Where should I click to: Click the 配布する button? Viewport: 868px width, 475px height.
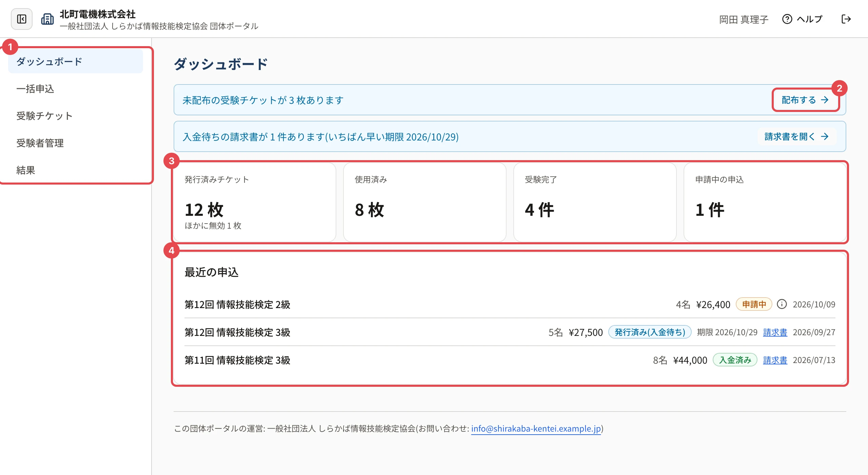[805, 100]
